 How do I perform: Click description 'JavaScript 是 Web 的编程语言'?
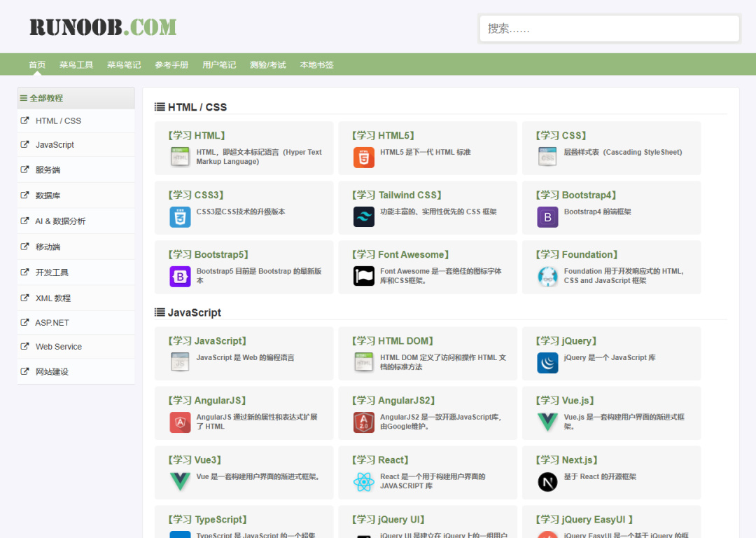coord(245,357)
